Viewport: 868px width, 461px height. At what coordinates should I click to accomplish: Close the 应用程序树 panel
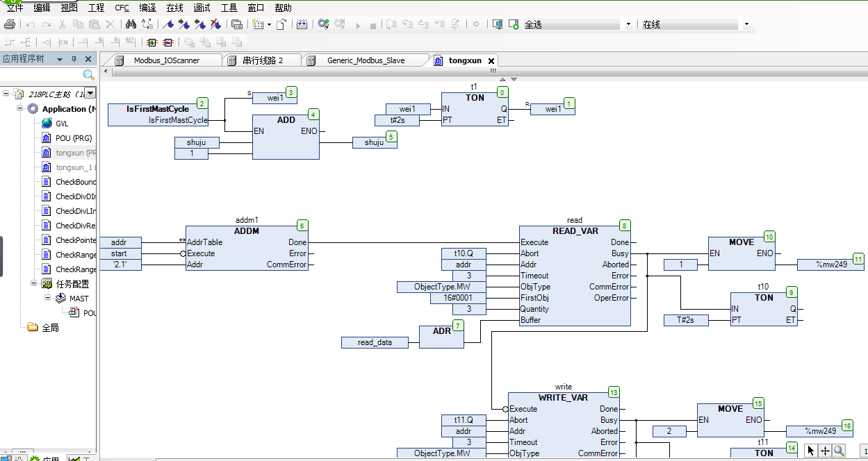(x=88, y=59)
